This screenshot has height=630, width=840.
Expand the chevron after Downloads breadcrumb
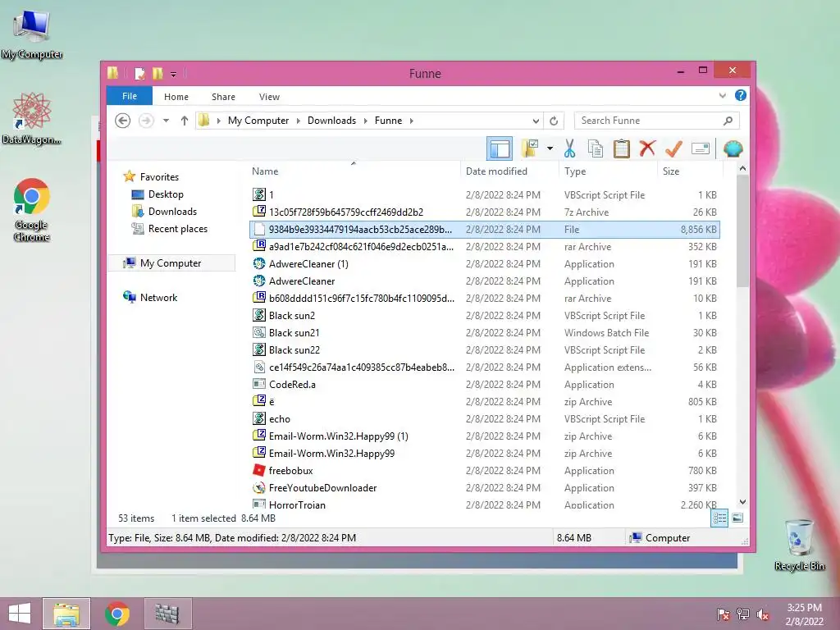(x=365, y=121)
